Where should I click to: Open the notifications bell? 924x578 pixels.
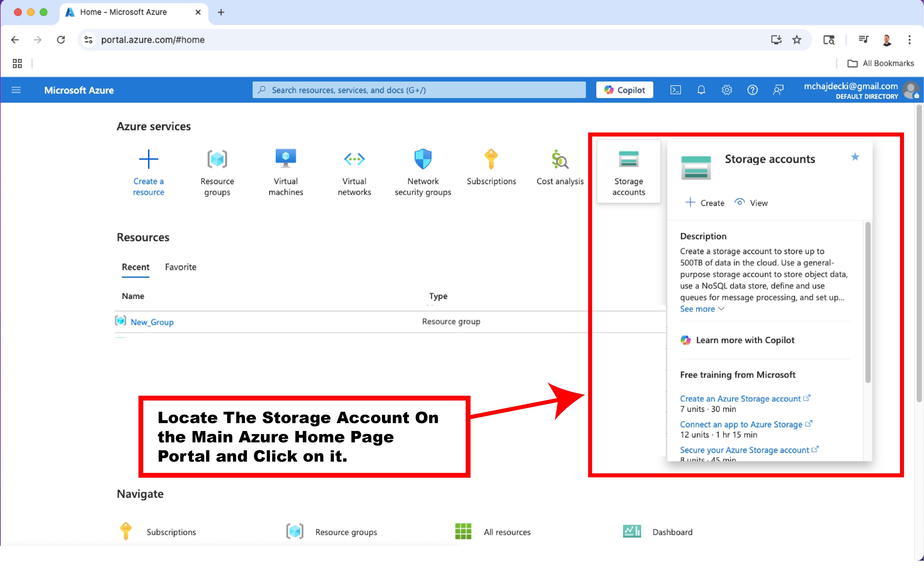pos(701,90)
